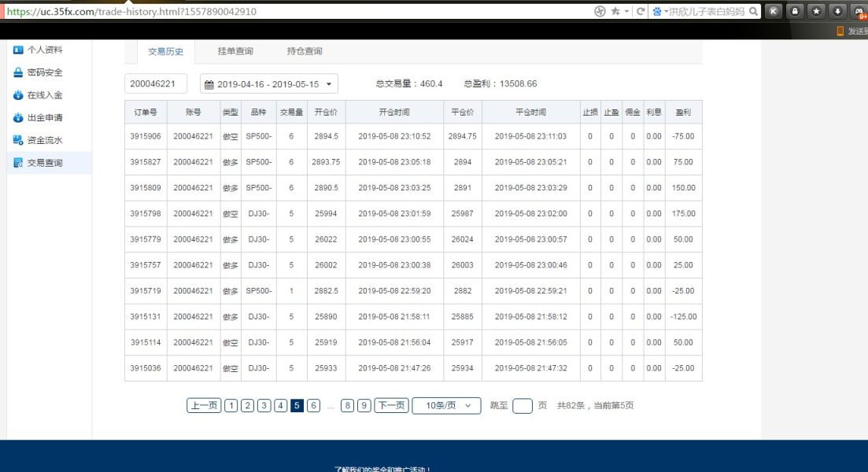Screen dimensions: 868x472
Task: Reload the page with the refresh icon
Action: 641,12
